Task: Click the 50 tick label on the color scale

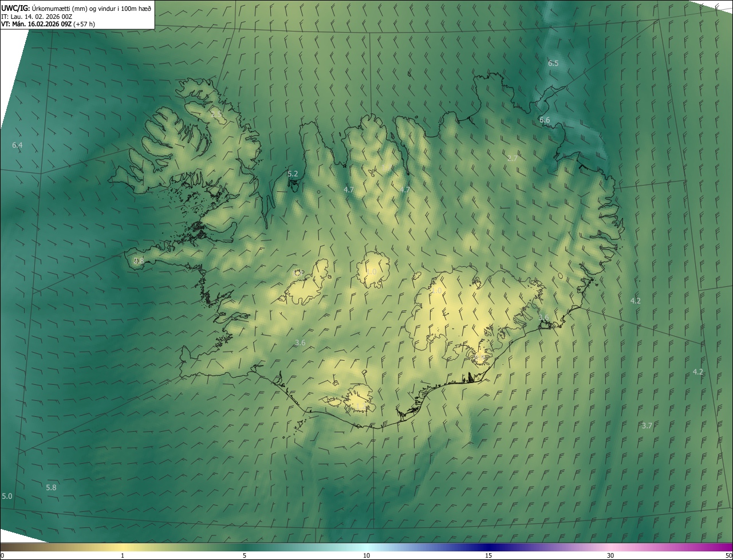Action: [x=728, y=556]
